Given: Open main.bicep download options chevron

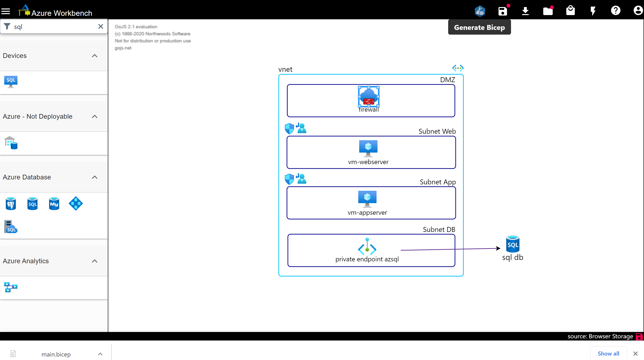Looking at the screenshot, I should click(x=100, y=354).
